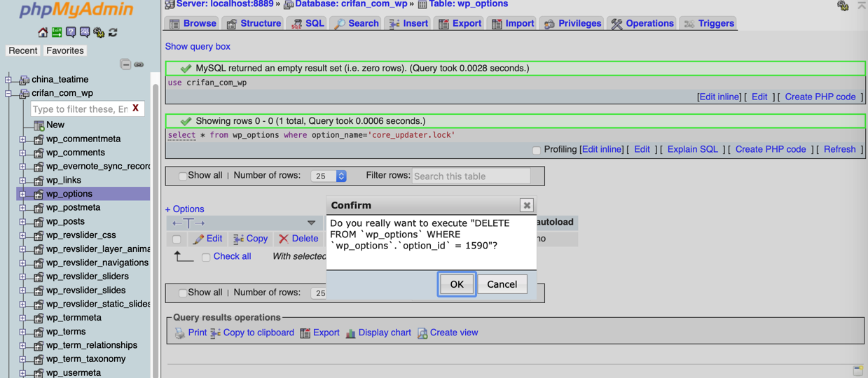Open the Triggers tab
The image size is (868, 378).
[709, 24]
